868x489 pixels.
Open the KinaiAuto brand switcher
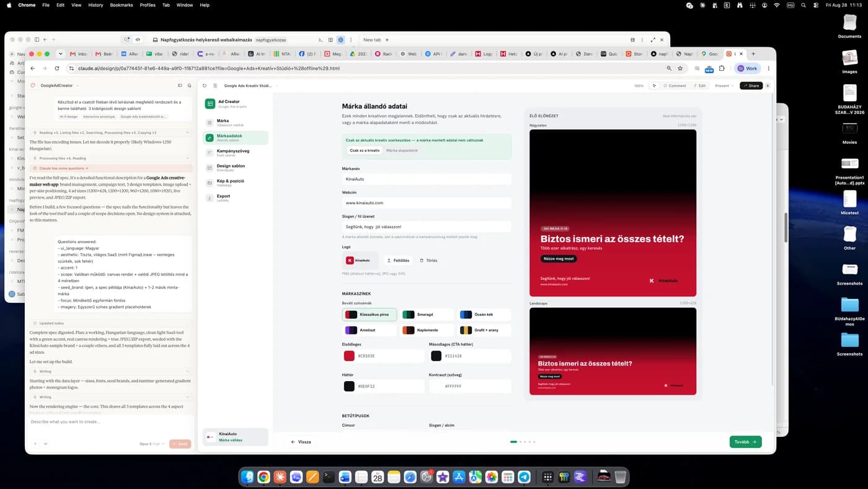(x=236, y=437)
